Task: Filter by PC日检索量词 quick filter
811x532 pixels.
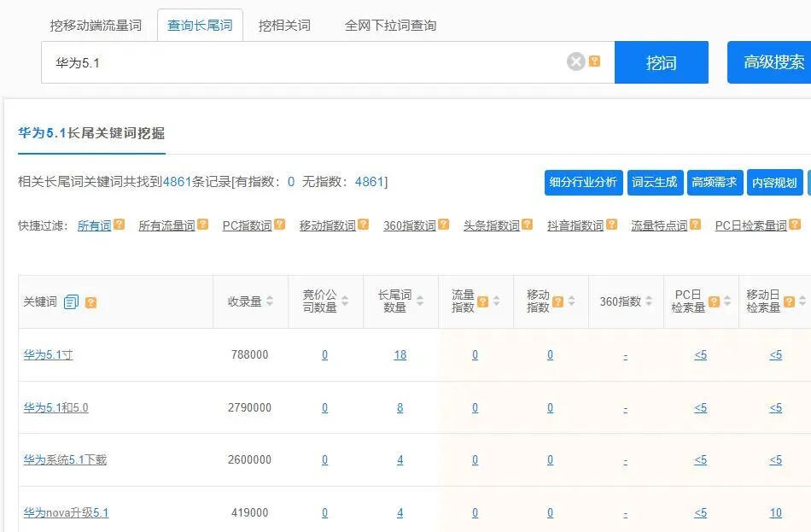Action: 751,225
